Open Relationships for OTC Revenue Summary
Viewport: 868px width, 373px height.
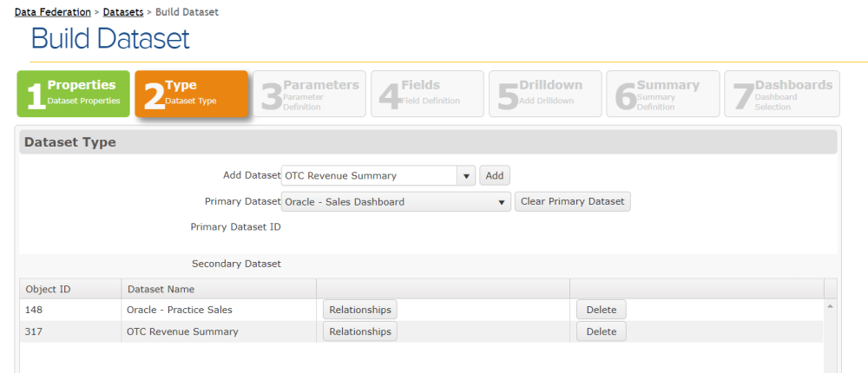click(360, 331)
